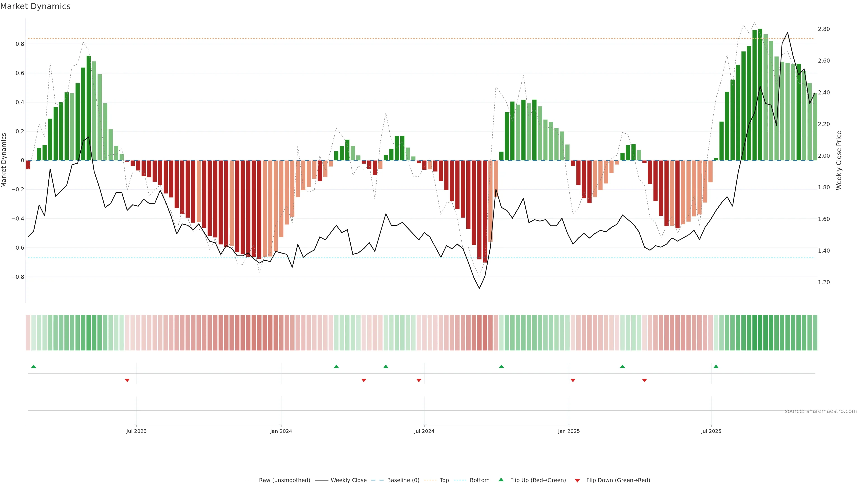Click the red flip-down marker before Jul 2024

[419, 380]
